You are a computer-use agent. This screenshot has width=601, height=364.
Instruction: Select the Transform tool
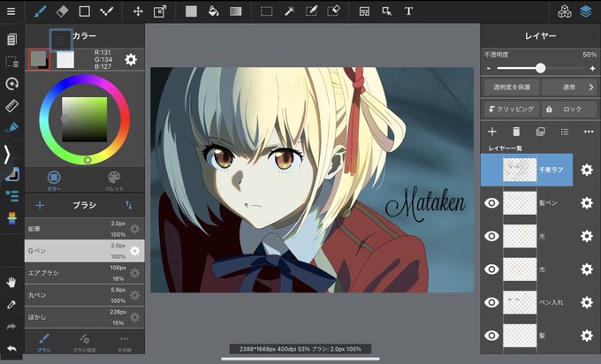[160, 11]
